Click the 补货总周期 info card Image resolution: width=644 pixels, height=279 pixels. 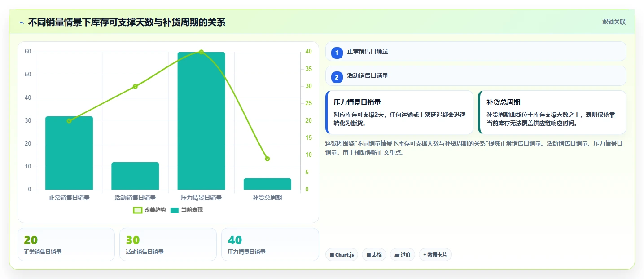552,112
